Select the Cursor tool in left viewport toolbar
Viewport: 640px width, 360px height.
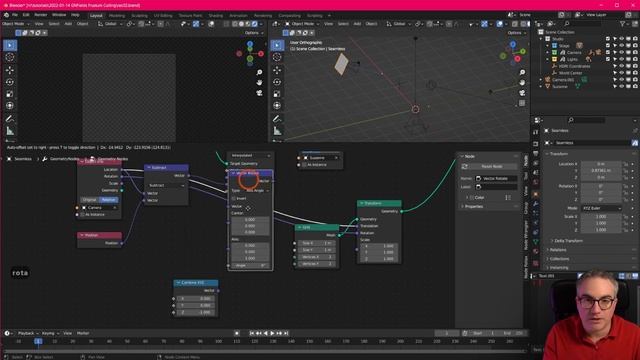point(10,58)
